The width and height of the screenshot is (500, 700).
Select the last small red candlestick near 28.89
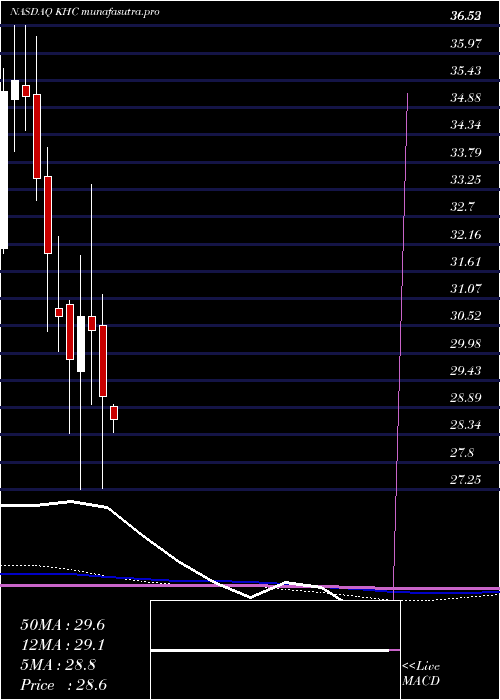114,413
